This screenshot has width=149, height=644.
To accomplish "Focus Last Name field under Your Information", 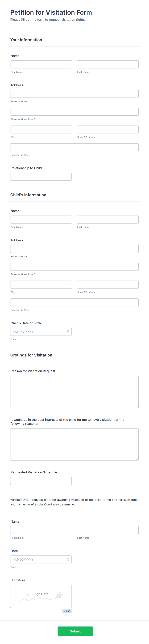I will tap(108, 64).
